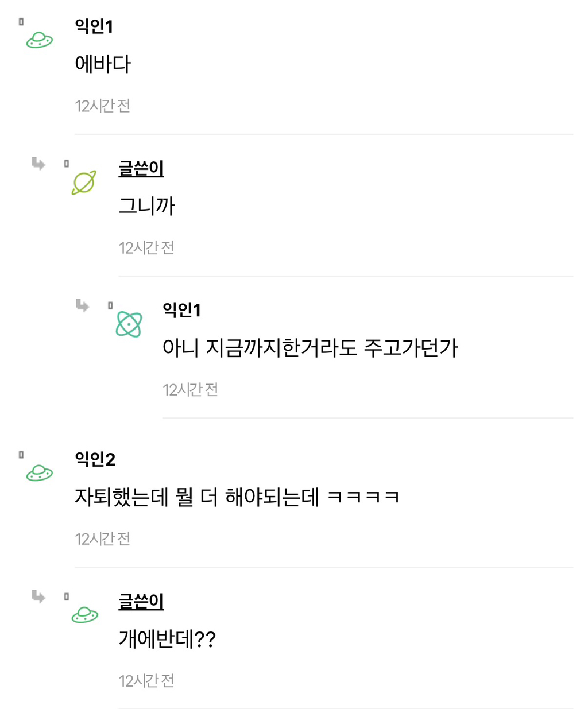Click the reply arrow above 글쓴이's 그니까 comment
This screenshot has height=709, width=588.
click(x=39, y=164)
